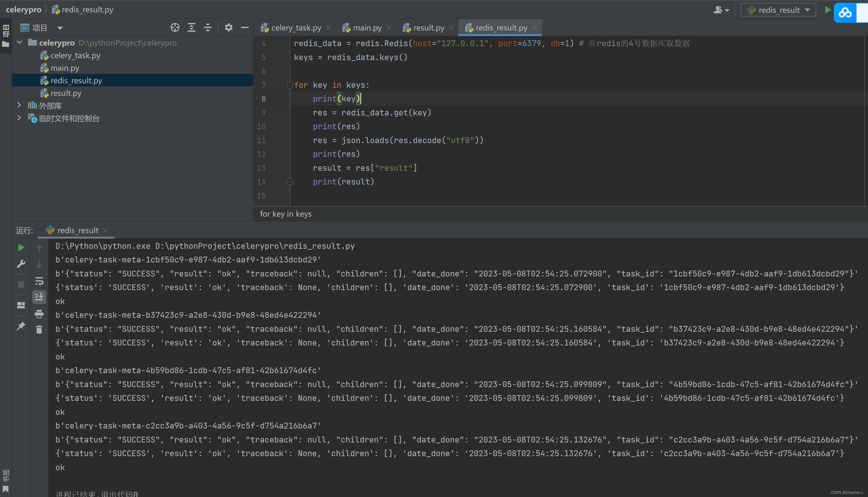Hide the project panel with minus icon
The width and height of the screenshot is (868, 497).
[x=245, y=28]
